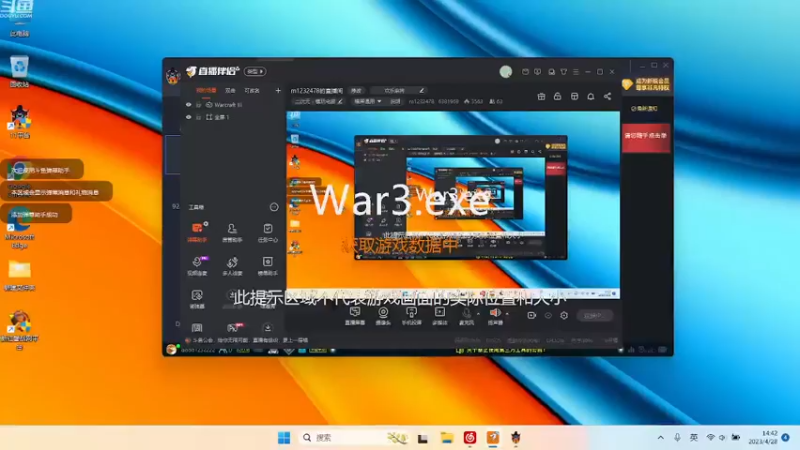Click the shirt skin icon in title bar
The width and height of the screenshot is (800, 450).
563,72
